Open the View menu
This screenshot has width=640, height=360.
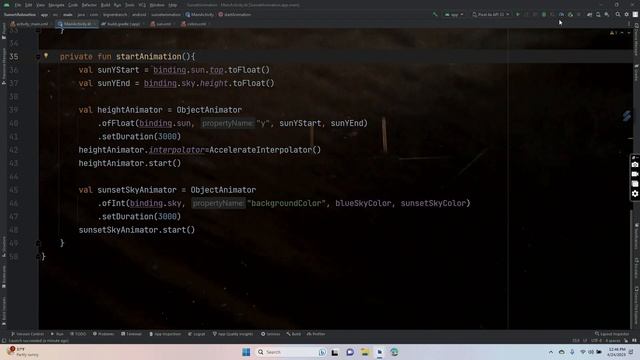tap(40, 5)
